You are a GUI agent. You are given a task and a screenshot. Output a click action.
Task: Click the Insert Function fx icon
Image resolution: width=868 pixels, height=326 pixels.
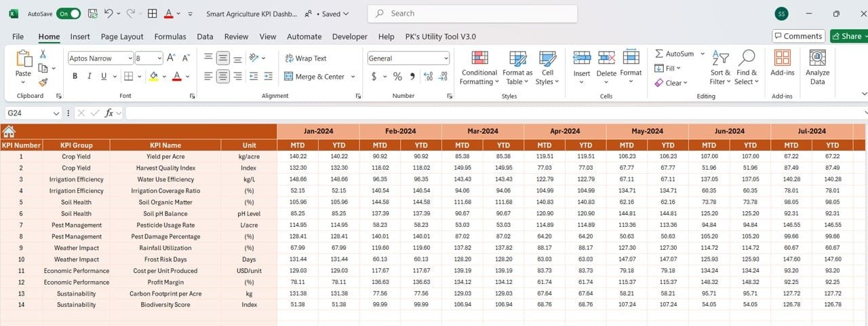coord(108,113)
